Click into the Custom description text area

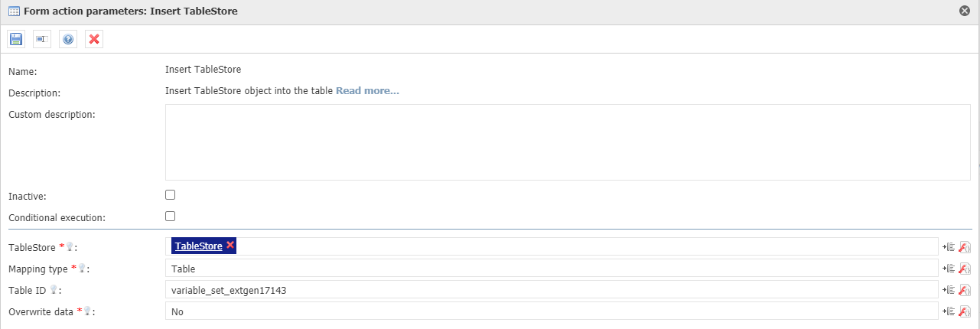(568, 142)
